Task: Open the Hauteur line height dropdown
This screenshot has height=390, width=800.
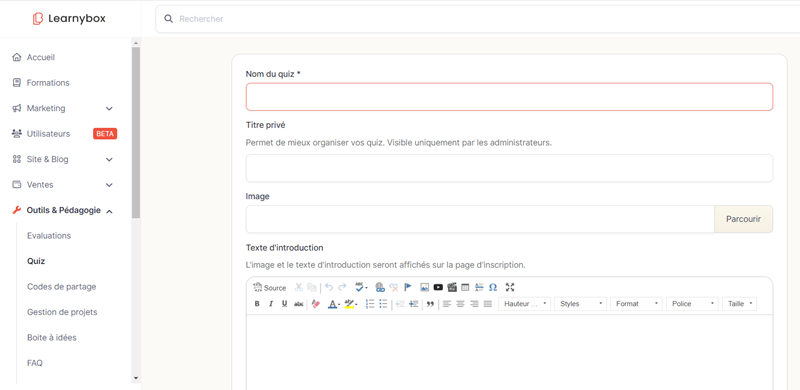Action: (x=524, y=304)
